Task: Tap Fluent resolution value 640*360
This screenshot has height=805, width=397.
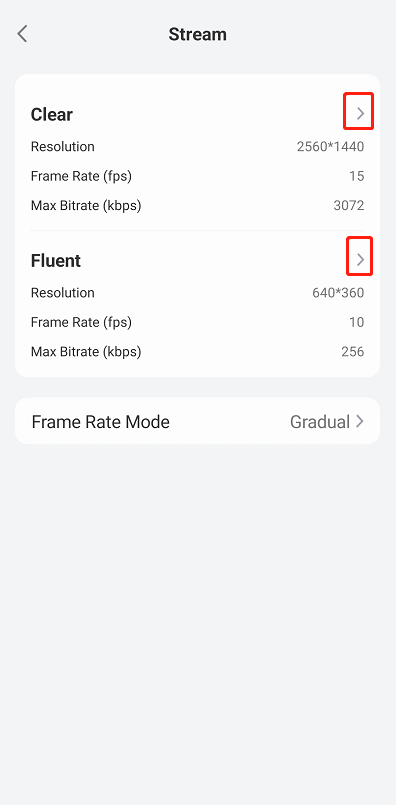Action: click(338, 293)
